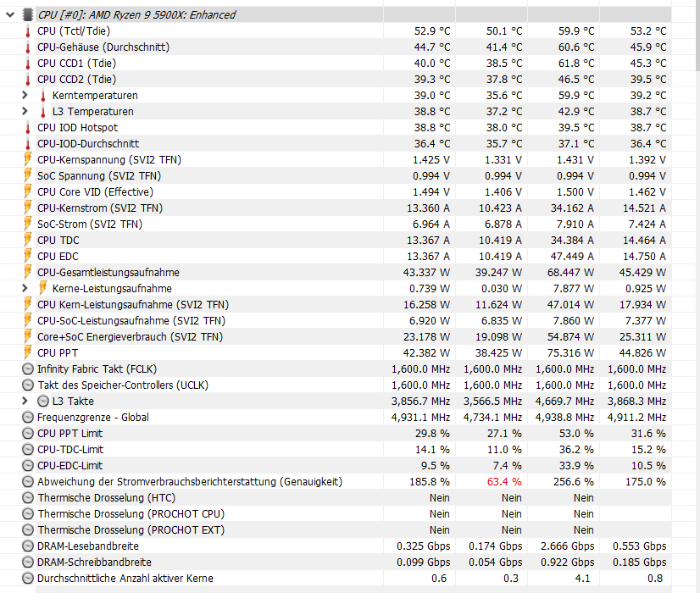Click the red 63.4 % minimum value
Image resolution: width=700 pixels, height=593 pixels.
[504, 481]
